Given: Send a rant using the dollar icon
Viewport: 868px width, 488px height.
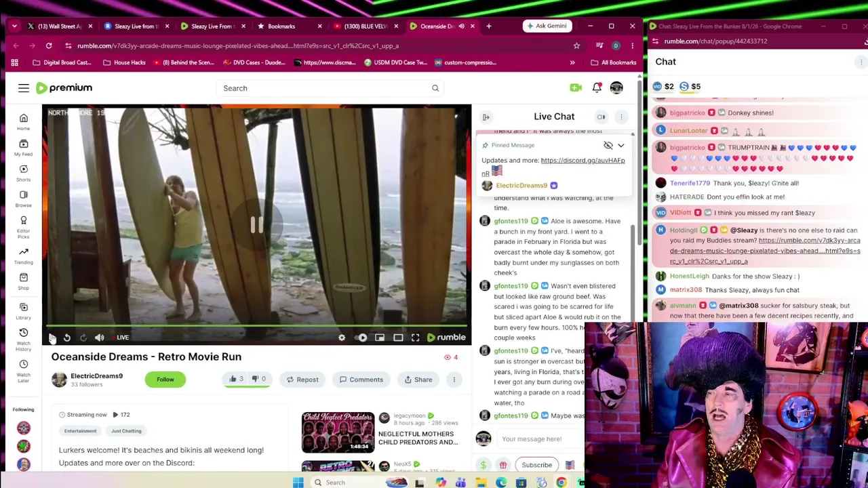Looking at the screenshot, I should [484, 465].
